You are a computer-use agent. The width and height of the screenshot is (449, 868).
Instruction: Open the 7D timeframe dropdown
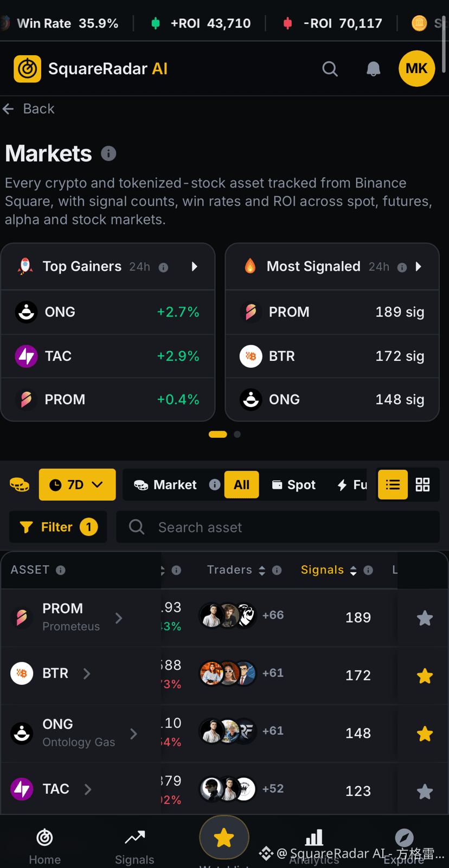pos(77,484)
